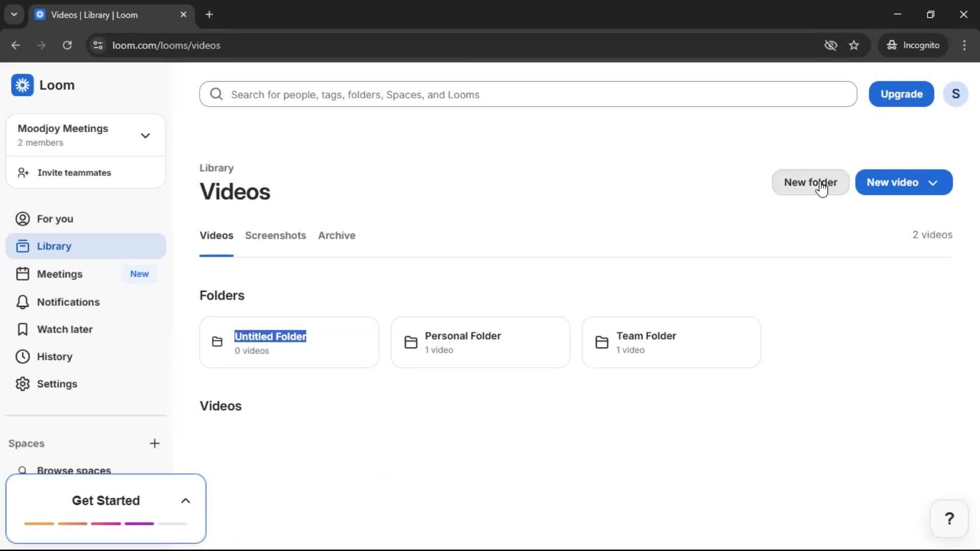Open Watch later list
Viewport: 980px width, 551px height.
pyautogui.click(x=65, y=329)
